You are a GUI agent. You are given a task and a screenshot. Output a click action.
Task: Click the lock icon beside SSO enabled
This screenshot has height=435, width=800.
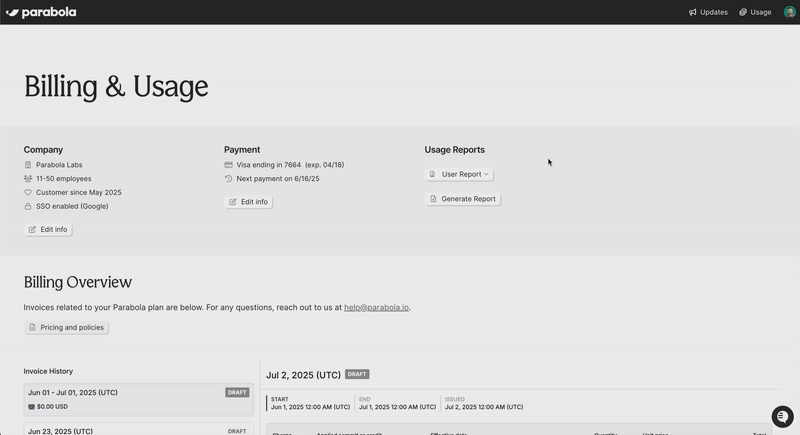point(28,206)
